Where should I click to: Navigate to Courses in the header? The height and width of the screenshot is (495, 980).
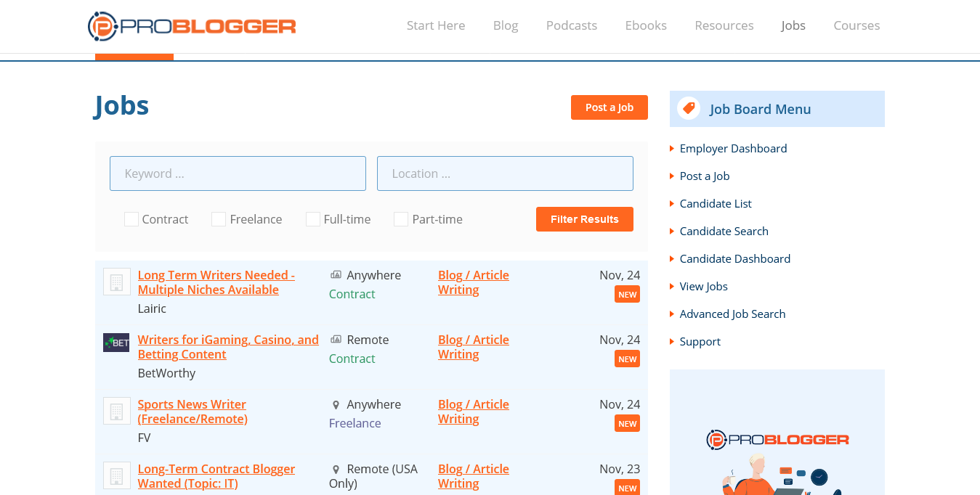point(857,25)
